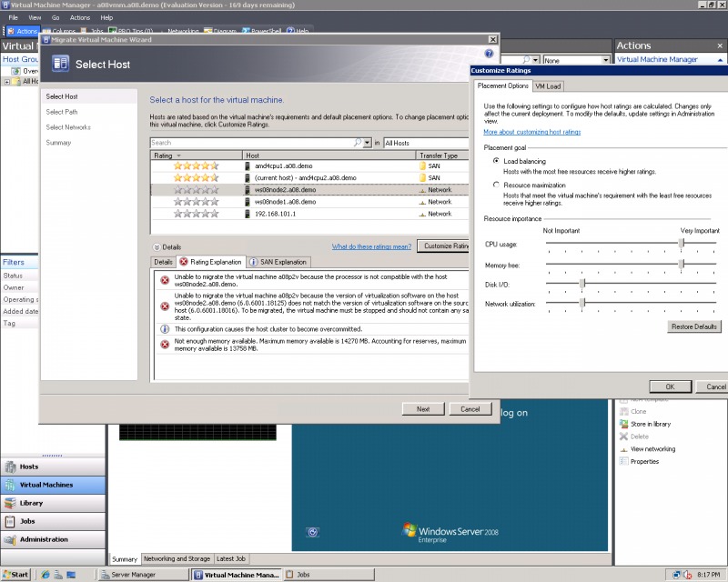Open the 'What do these ratings mean?' link

371,246
